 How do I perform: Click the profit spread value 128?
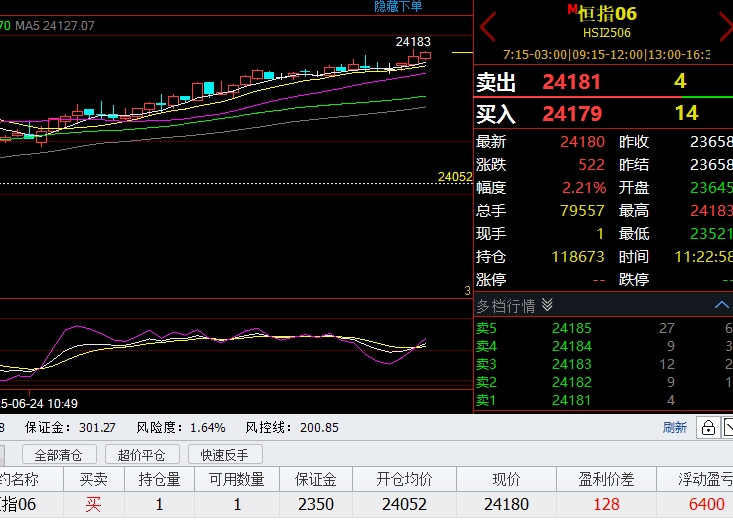coord(606,504)
